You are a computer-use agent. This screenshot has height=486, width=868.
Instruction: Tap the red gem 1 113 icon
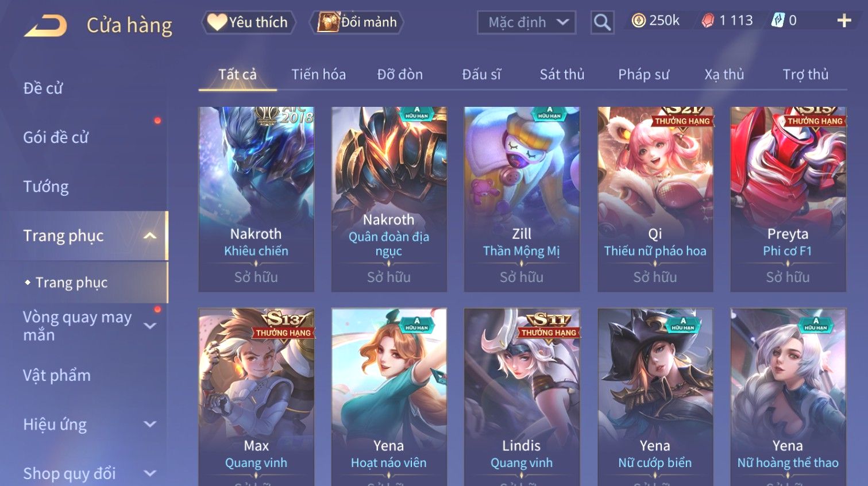click(708, 21)
